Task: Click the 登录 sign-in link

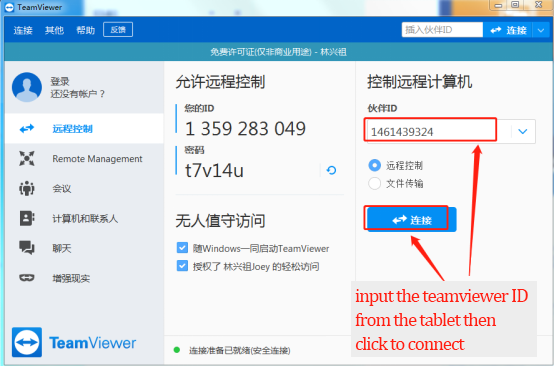Action: [x=60, y=82]
